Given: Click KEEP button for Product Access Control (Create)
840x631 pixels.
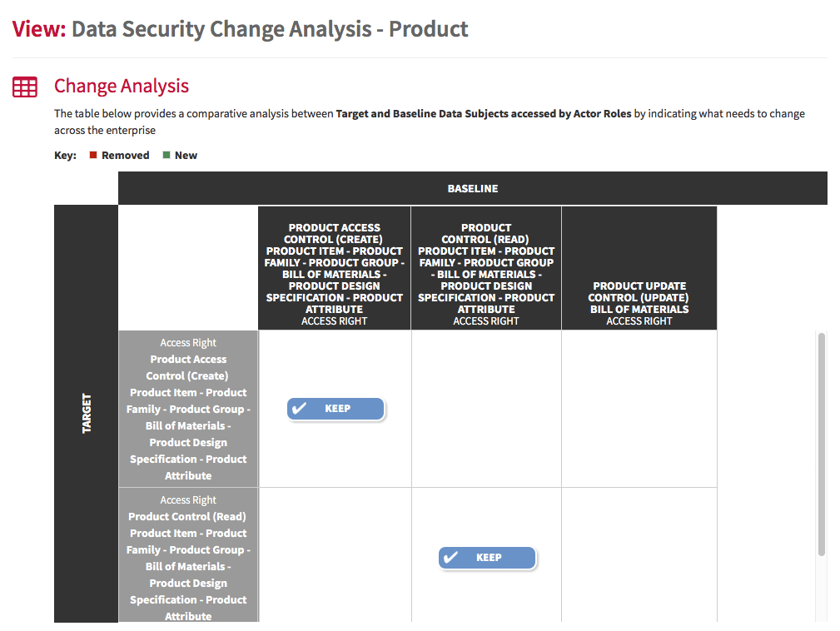Looking at the screenshot, I should (336, 409).
